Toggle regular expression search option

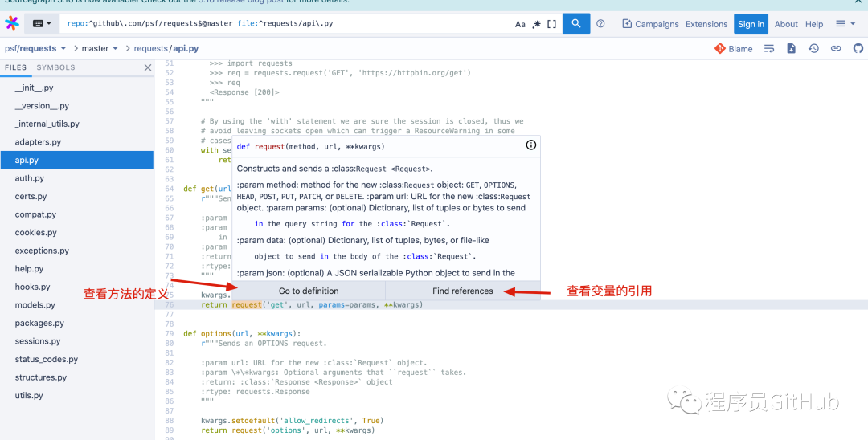pos(536,24)
